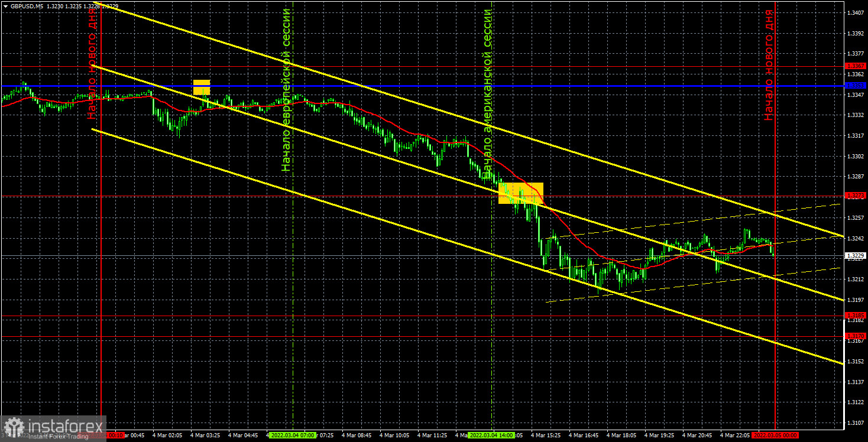Select 'Начало нового дня' label near 5 Mar 00:00
The height and width of the screenshot is (442, 868).
[769, 64]
